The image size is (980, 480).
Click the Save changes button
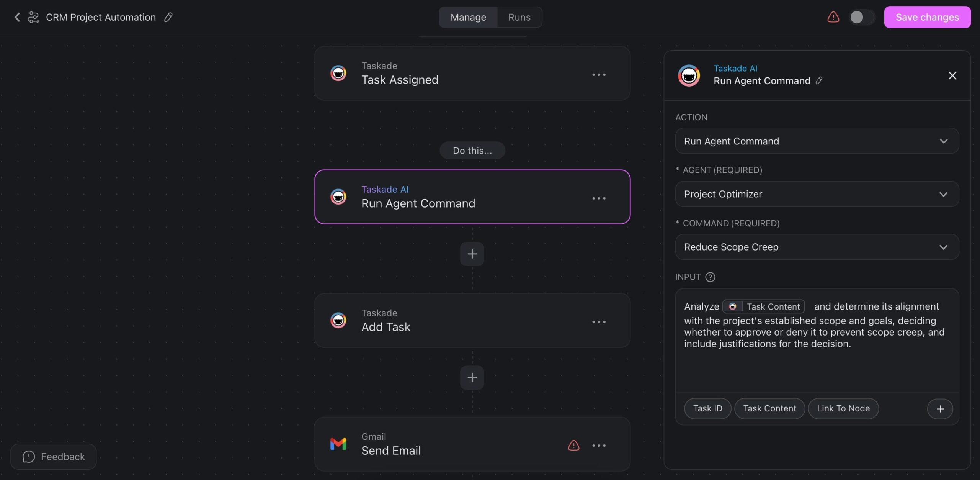927,17
